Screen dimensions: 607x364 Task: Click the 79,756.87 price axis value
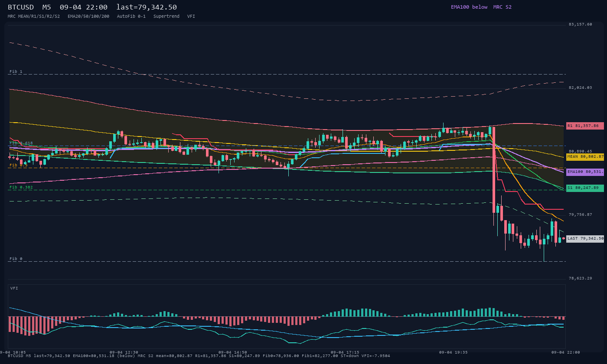click(580, 214)
